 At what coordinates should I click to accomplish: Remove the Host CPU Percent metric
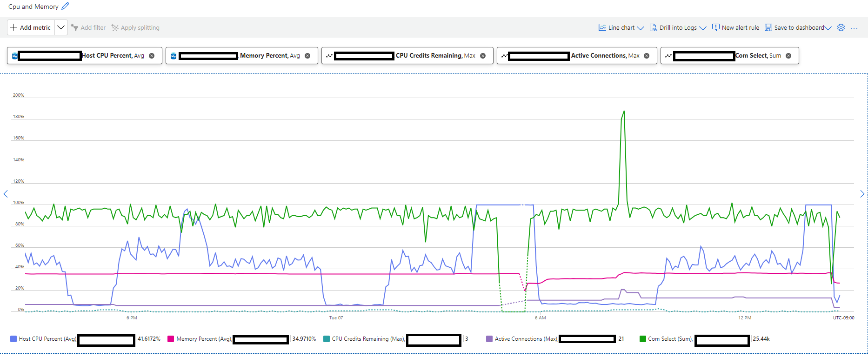coord(152,56)
